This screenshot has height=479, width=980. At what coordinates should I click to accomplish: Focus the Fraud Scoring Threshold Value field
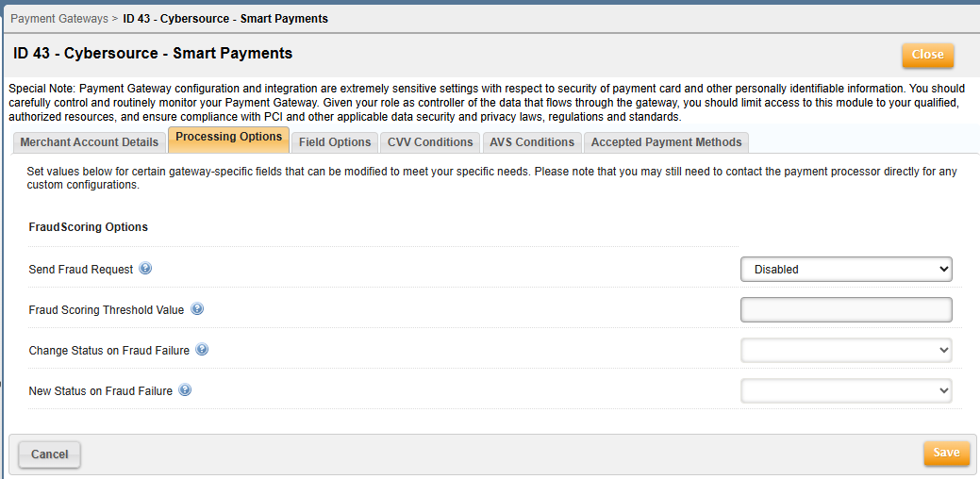pos(846,309)
